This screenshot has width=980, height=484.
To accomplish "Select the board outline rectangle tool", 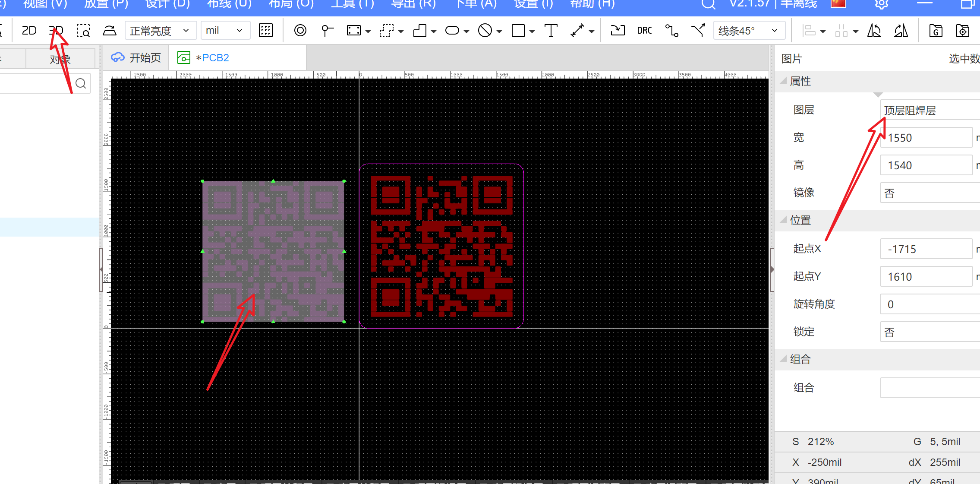I will [354, 31].
